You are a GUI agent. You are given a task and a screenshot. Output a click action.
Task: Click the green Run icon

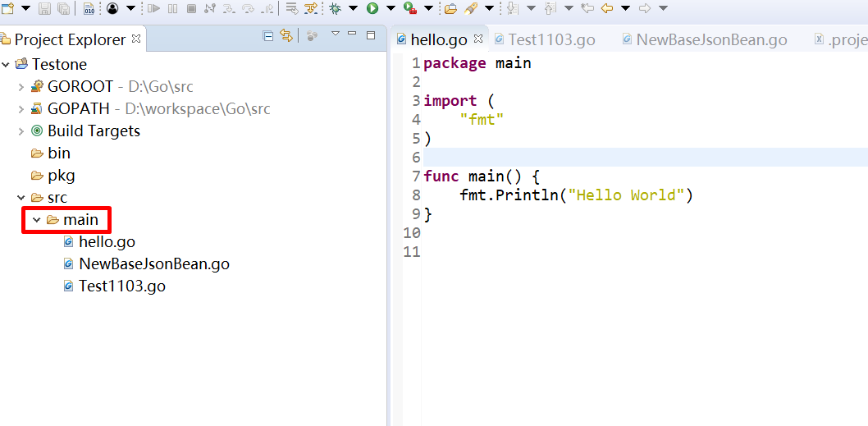tap(372, 8)
